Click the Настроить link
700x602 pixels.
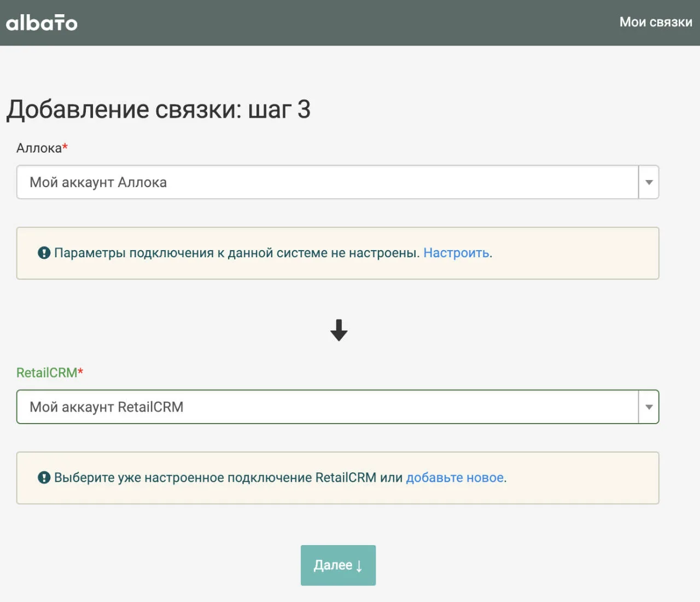456,253
